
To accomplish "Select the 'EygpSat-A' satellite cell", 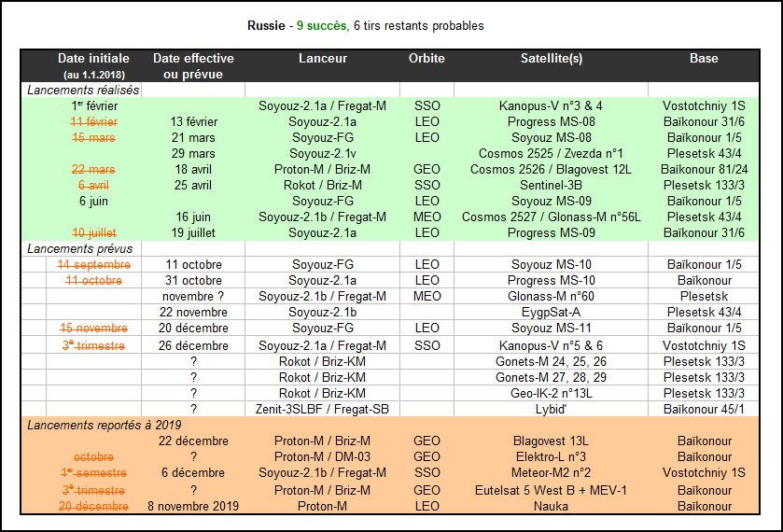I will [x=552, y=313].
